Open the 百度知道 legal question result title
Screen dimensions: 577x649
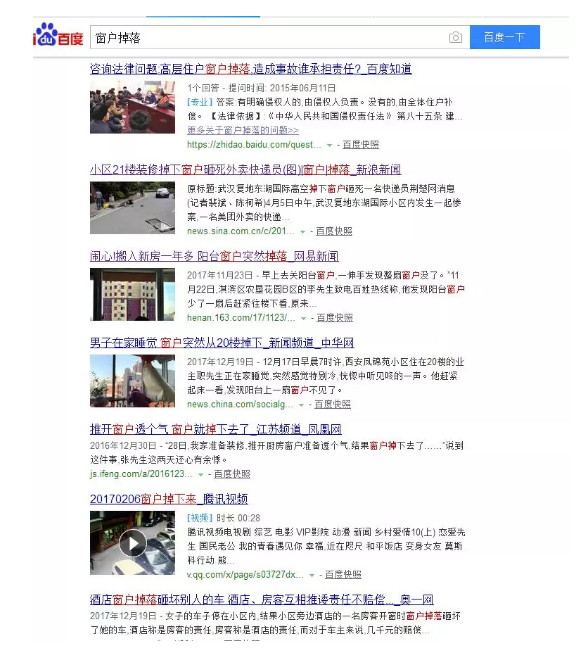coord(251,69)
